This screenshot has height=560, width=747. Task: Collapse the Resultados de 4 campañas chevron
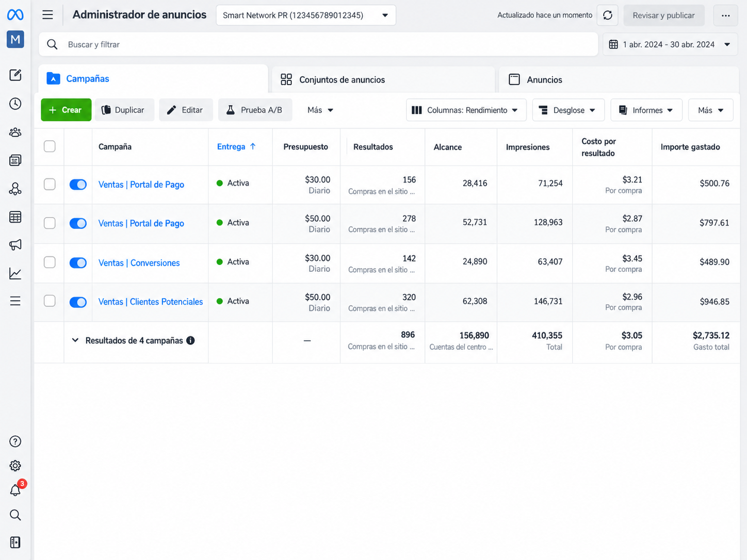point(75,340)
